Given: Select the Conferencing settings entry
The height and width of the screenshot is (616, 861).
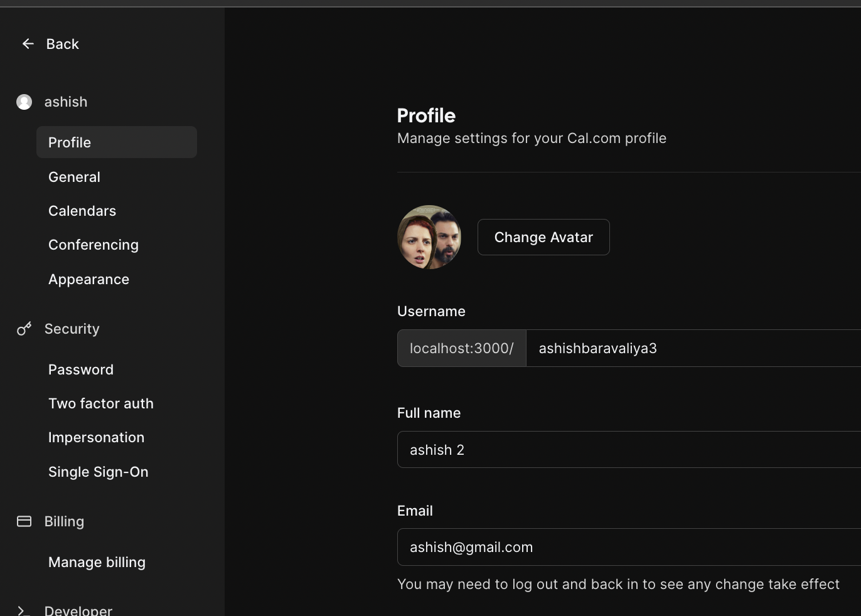Looking at the screenshot, I should (94, 245).
